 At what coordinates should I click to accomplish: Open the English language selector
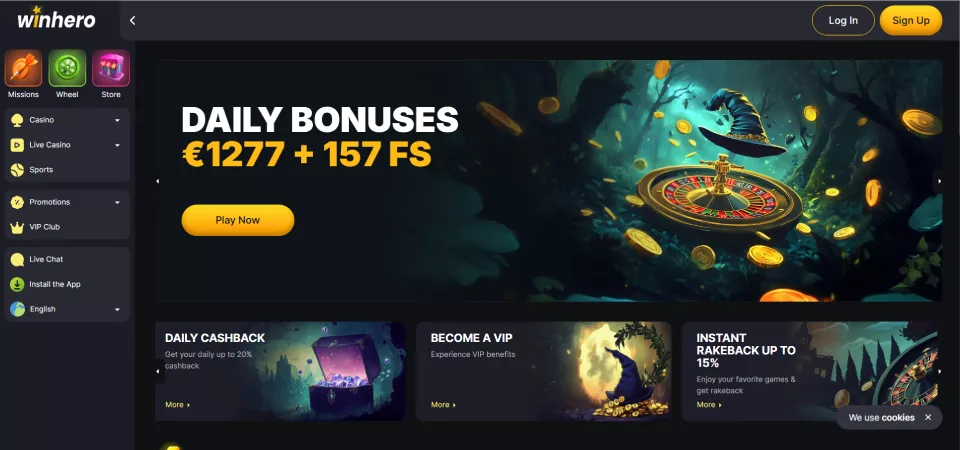(x=67, y=309)
